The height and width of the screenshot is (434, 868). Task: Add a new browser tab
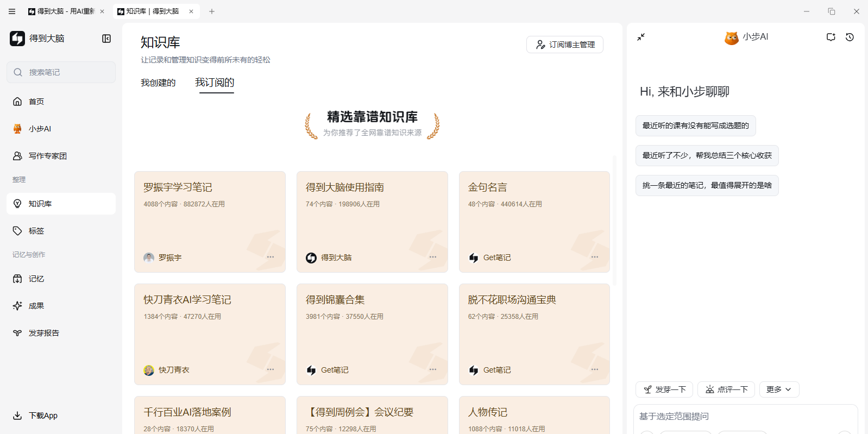coord(212,11)
